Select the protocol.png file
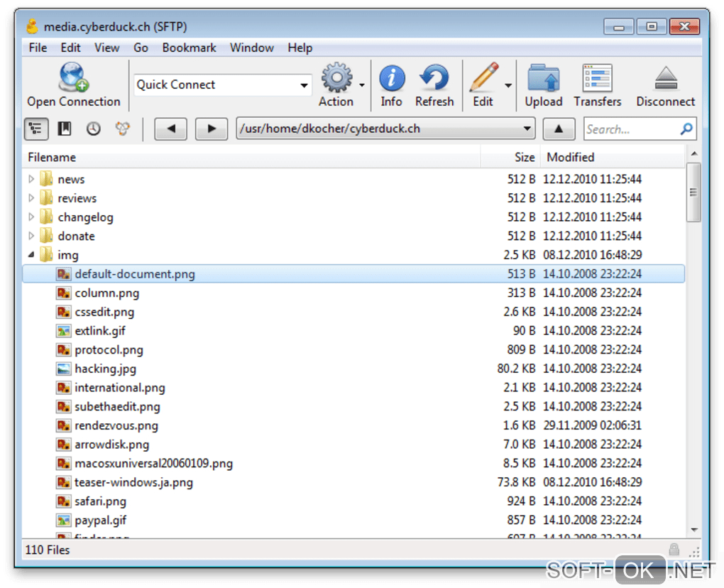 109,349
